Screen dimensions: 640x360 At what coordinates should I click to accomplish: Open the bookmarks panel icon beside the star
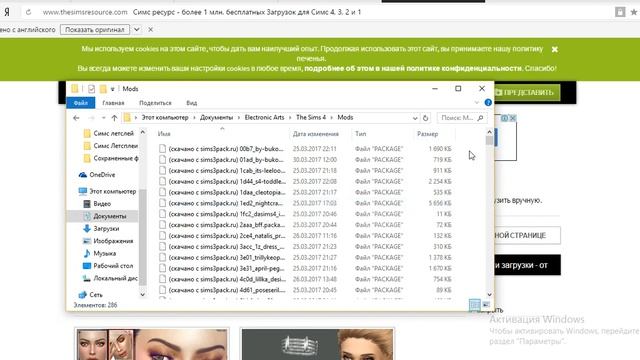point(620,12)
